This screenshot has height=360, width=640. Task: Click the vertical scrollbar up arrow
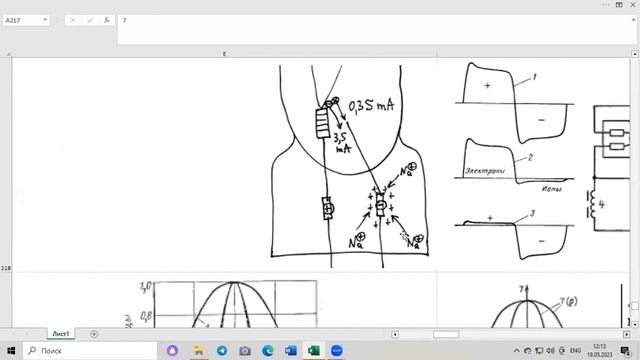pos(635,54)
